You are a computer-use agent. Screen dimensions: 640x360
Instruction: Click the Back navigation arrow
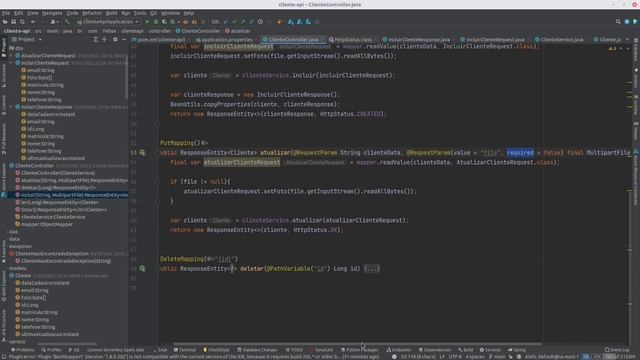tap(33, 22)
